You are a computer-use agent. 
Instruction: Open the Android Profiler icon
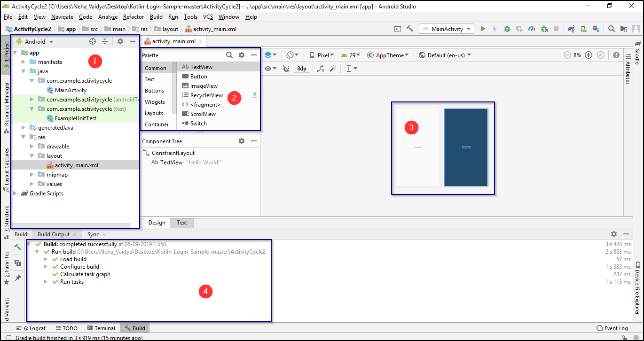pos(531,29)
